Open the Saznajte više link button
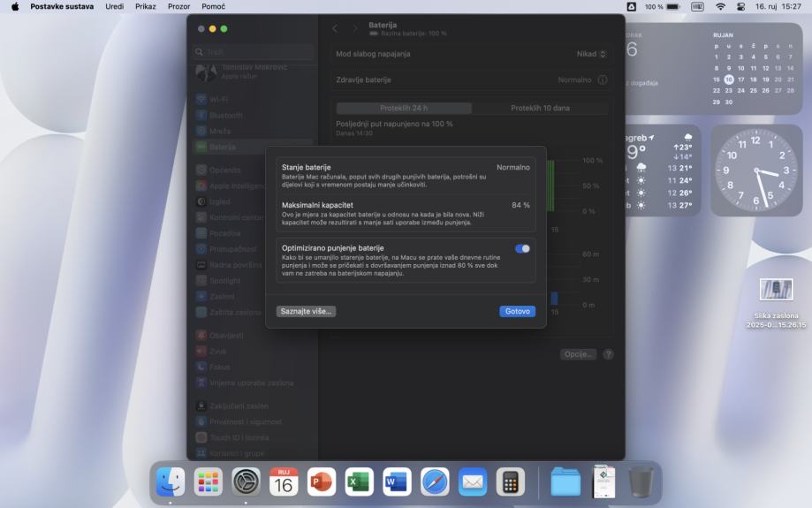This screenshot has width=812, height=508. (x=306, y=311)
